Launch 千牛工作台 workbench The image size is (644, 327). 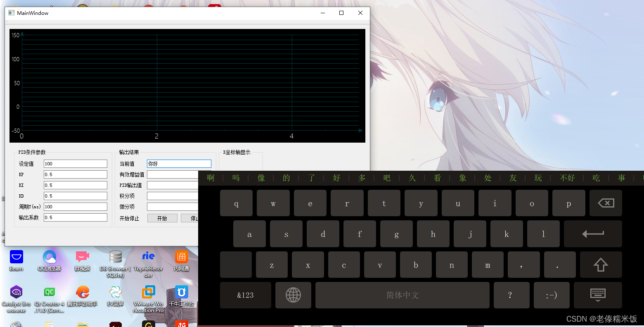(x=181, y=292)
